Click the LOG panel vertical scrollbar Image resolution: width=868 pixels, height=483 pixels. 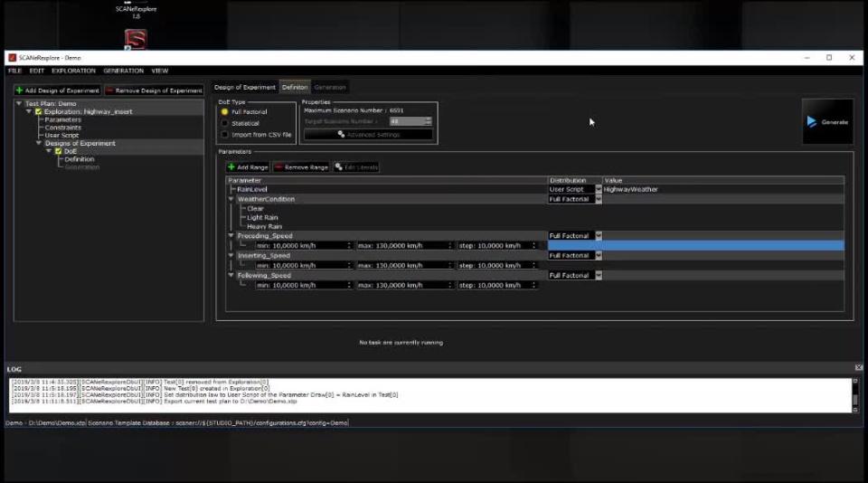click(854, 395)
